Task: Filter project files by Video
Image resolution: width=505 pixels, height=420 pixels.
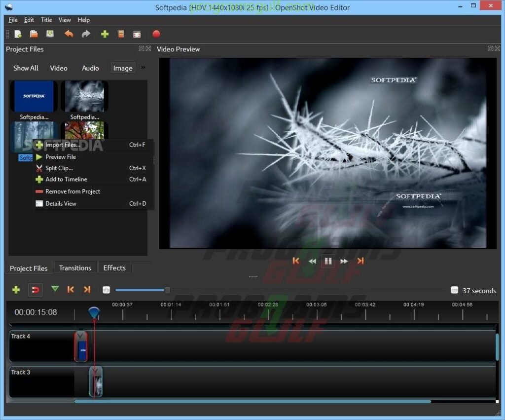Action: tap(59, 68)
